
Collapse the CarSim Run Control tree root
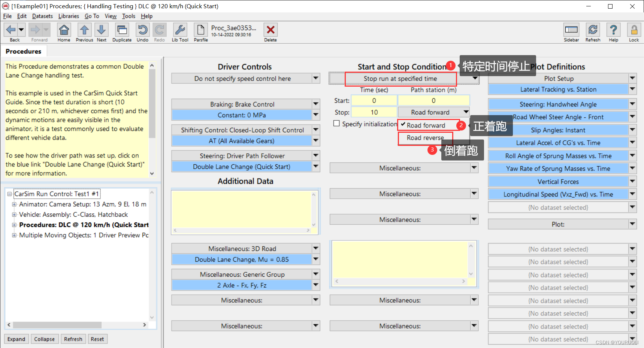[9, 194]
